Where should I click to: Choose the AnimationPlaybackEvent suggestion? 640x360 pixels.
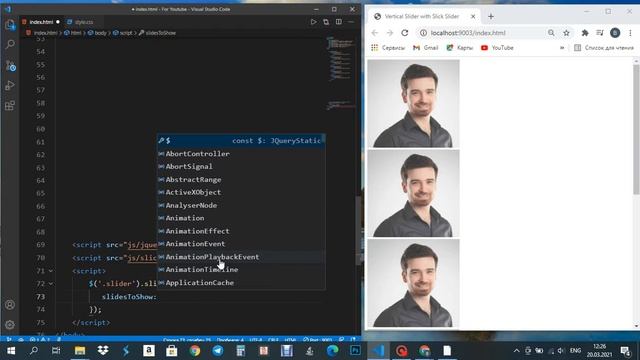[x=241, y=257]
